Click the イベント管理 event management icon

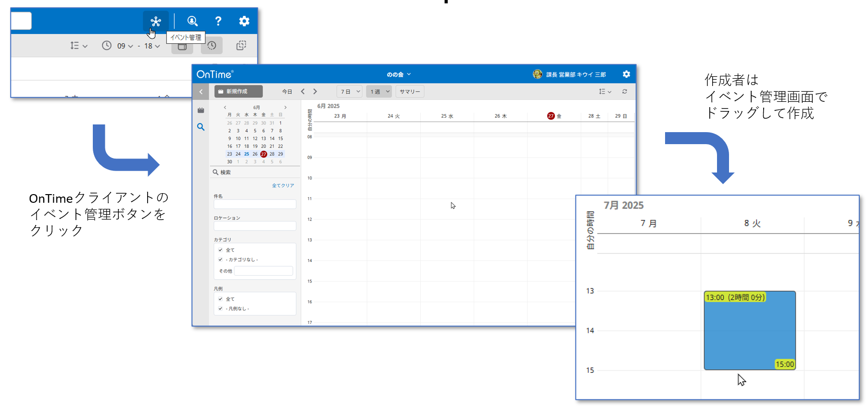click(155, 21)
